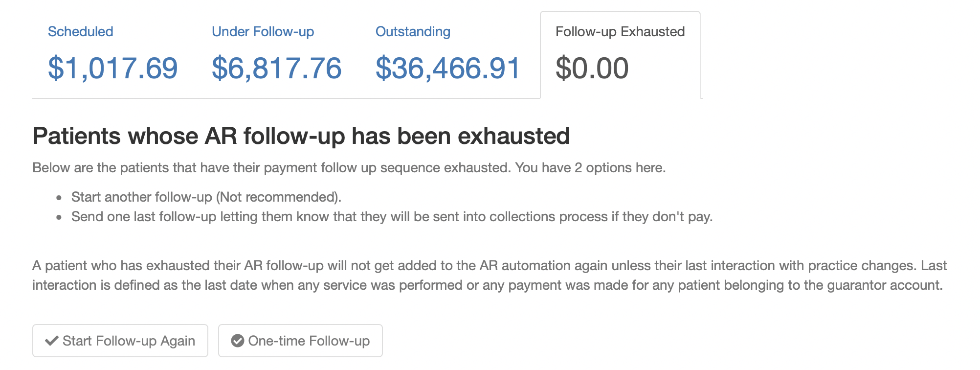Screen dimensions: 980x370
Task: Click the $6,817.76 Under Follow-up amount
Action: pyautogui.click(x=276, y=68)
